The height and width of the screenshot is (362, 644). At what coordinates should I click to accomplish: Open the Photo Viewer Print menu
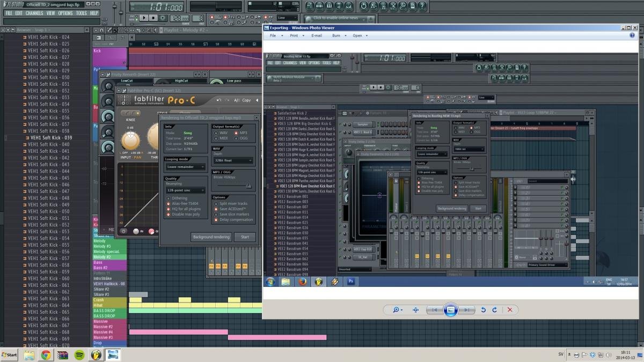click(296, 35)
